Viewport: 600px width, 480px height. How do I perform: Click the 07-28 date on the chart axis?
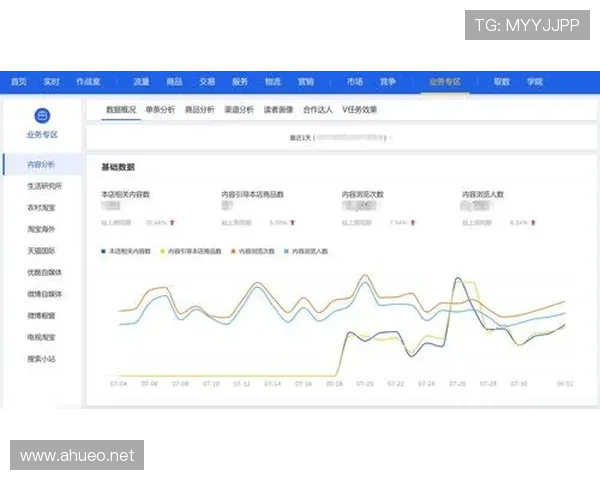pos(488,384)
